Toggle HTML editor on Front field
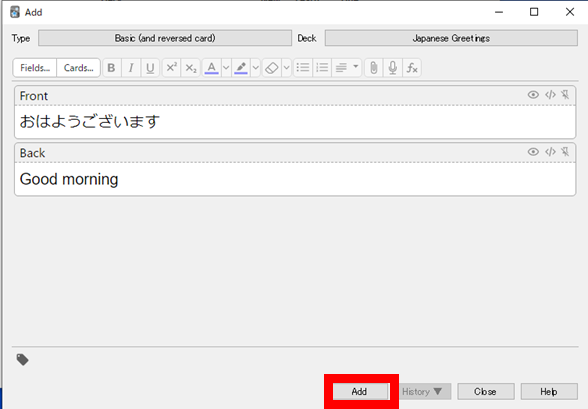588x409 pixels. pos(550,95)
